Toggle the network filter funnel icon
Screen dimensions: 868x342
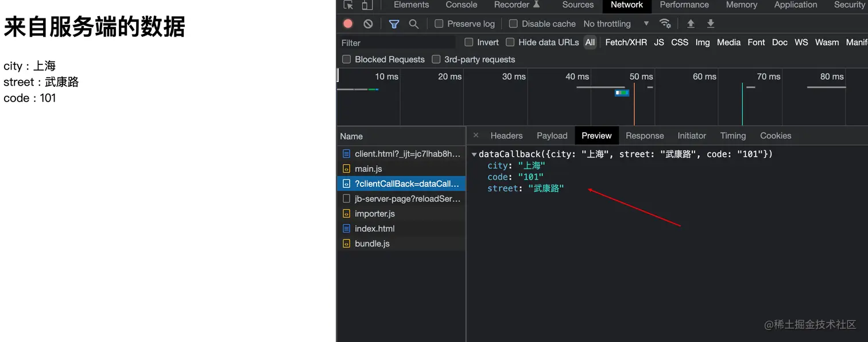pos(394,24)
